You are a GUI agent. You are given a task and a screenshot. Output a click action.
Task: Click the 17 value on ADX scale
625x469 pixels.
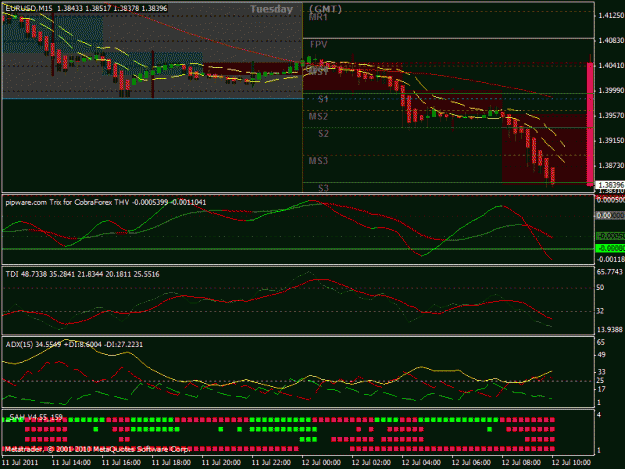point(601,389)
